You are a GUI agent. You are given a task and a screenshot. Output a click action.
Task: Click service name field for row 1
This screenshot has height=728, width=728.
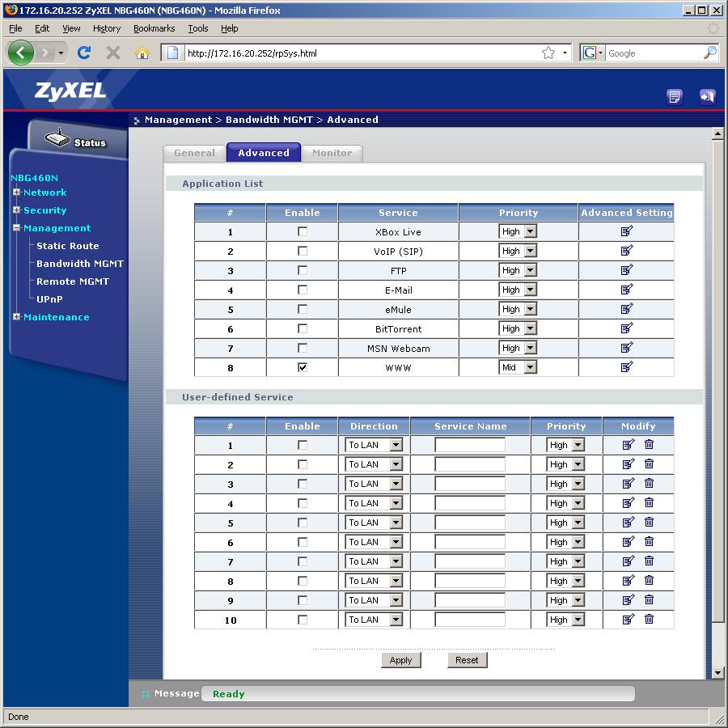[470, 445]
